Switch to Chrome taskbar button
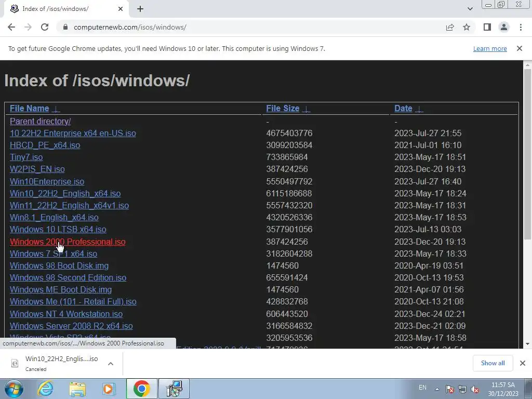 click(141, 389)
